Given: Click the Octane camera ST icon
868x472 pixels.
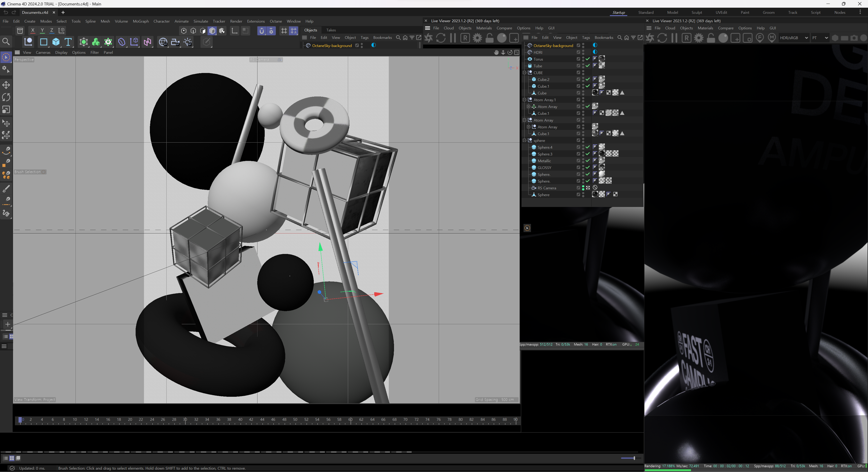Looking at the screenshot, I should (x=175, y=42).
